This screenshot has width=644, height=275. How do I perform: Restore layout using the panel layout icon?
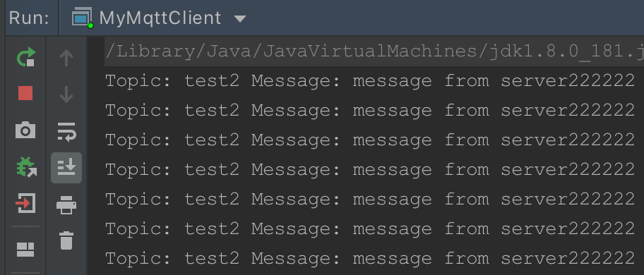(x=25, y=249)
